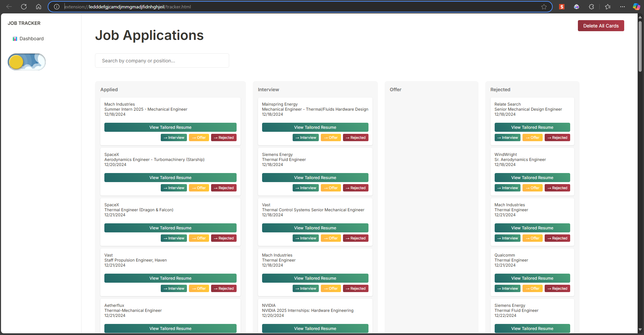The image size is (644, 335).
Task: View Tailored Resume for rejected Mach Industries card
Action: (x=532, y=228)
